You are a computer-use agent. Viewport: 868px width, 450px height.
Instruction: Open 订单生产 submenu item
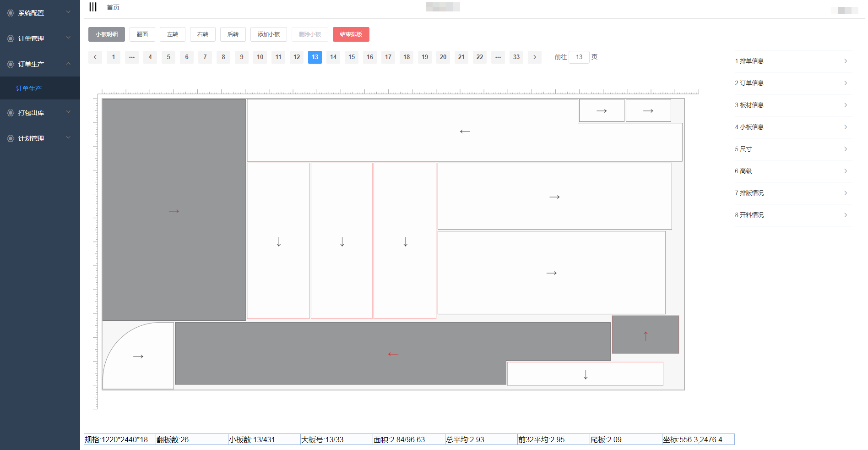pyautogui.click(x=29, y=88)
